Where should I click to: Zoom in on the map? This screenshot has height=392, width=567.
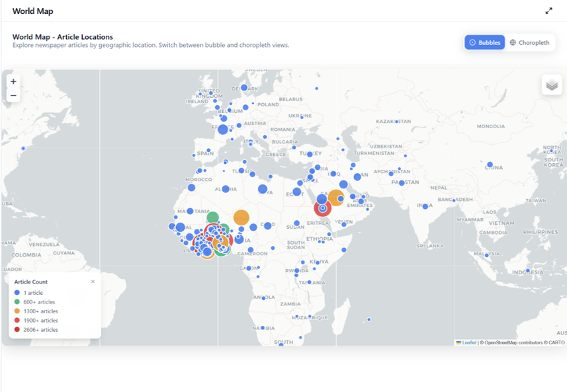[x=13, y=82]
